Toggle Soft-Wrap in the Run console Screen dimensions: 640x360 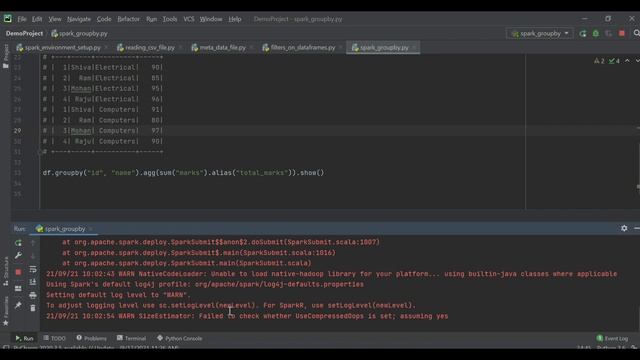33,269
